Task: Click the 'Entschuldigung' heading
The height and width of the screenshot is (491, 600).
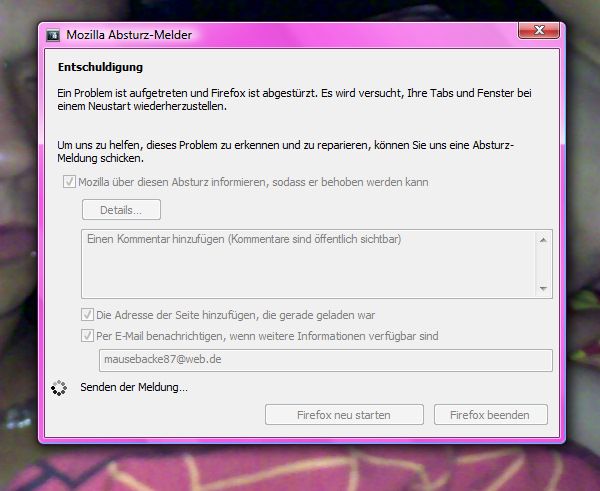Action: pyautogui.click(x=100, y=67)
